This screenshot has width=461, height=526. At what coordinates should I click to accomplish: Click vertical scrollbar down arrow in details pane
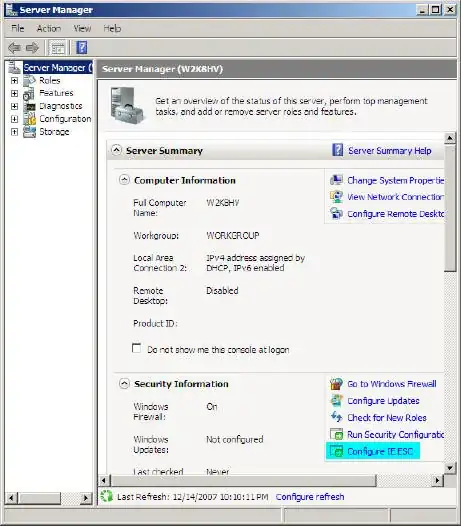tap(450, 467)
